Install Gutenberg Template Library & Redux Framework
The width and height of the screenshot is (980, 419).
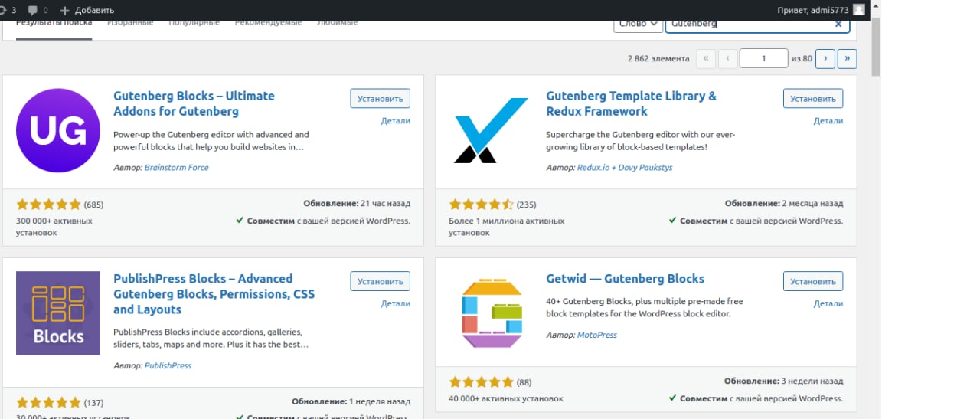coord(812,99)
